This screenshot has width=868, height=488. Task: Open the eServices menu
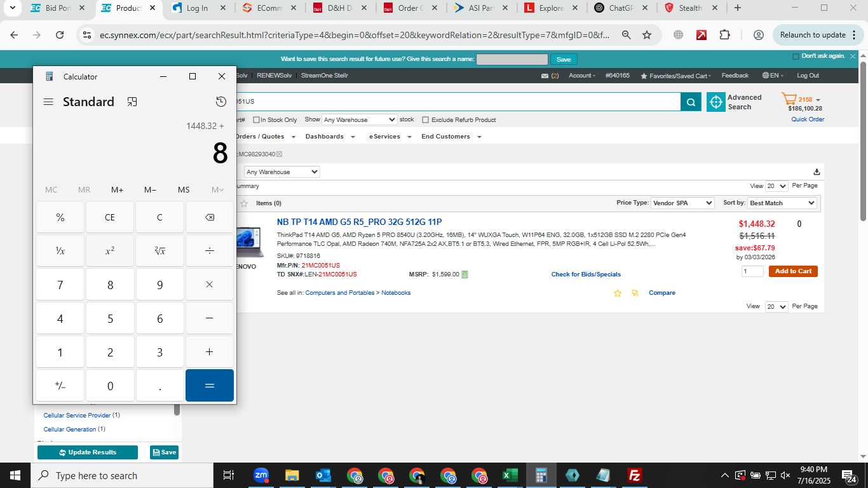click(x=391, y=137)
